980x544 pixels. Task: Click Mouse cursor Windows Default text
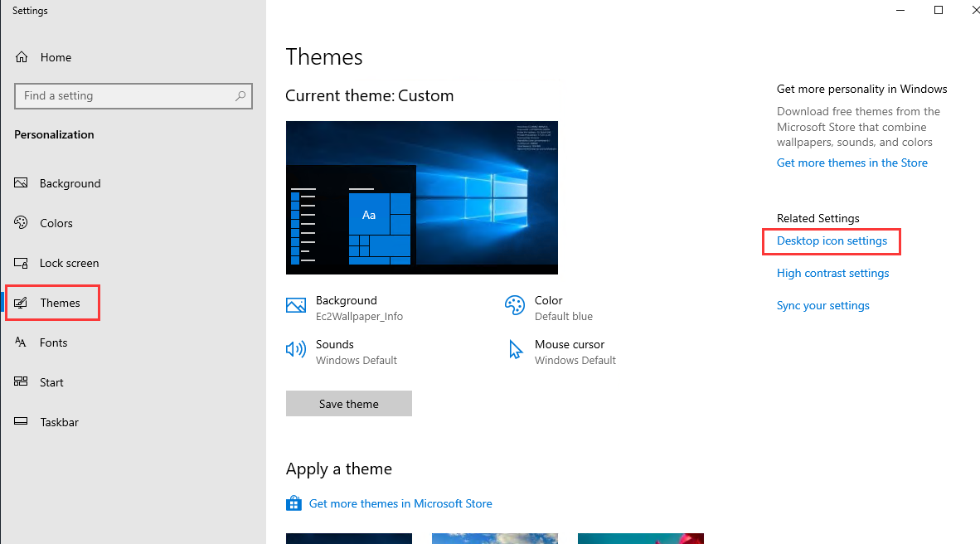tap(575, 352)
